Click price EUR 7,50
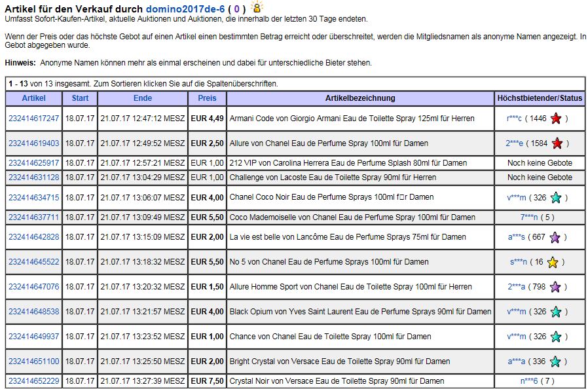This screenshot has height=389, width=588. 207,380
